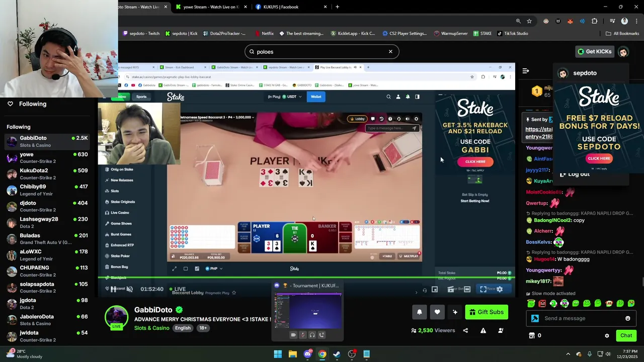Open Chrome media controls icon
This screenshot has height=362, width=644.
tap(612, 21)
